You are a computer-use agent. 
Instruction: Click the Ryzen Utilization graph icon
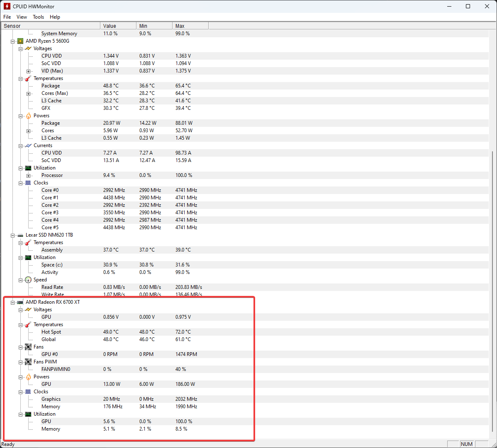coord(28,168)
